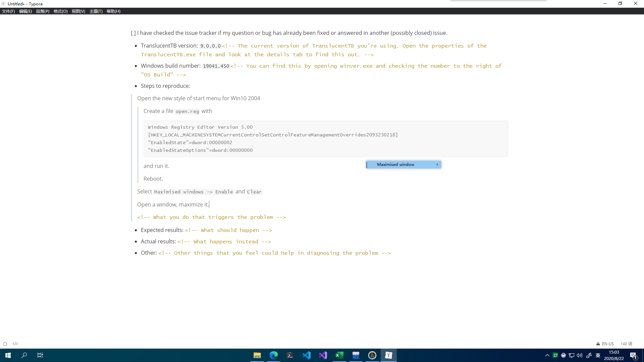Open the notification action center
Viewport: 644px width, 362px height.
tap(634, 355)
